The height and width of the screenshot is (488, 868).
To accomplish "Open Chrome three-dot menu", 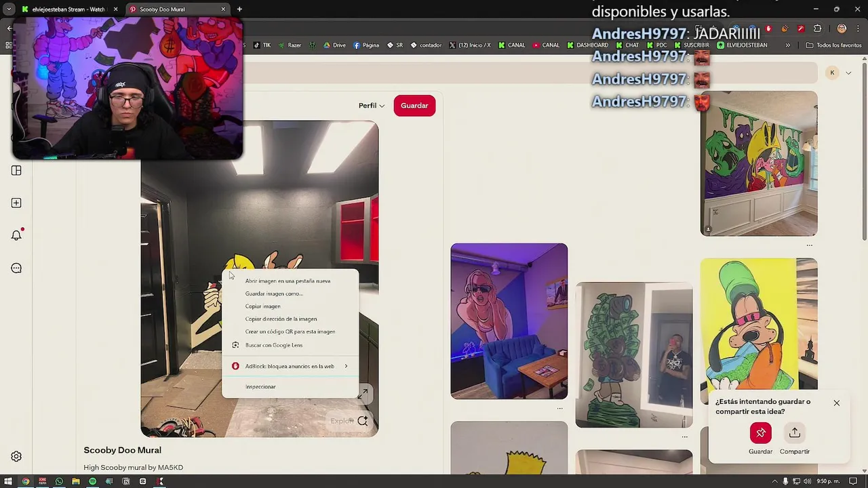I will [x=856, y=28].
